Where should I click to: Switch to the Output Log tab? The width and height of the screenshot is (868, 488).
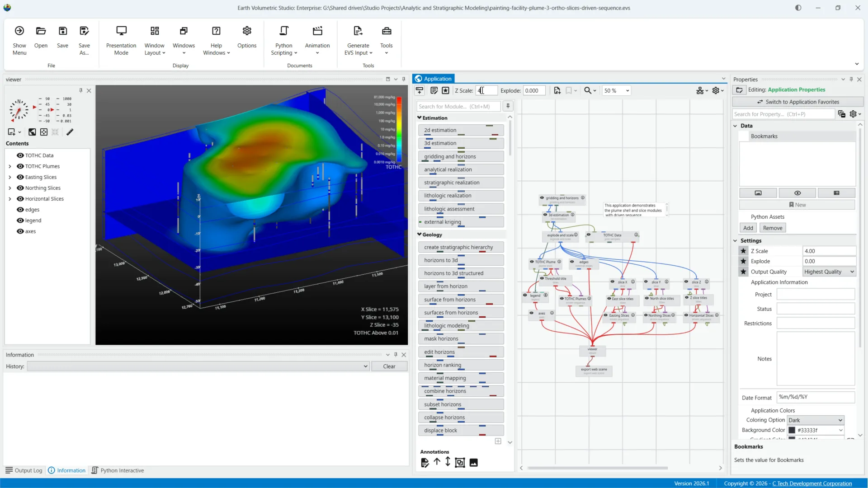pos(24,470)
